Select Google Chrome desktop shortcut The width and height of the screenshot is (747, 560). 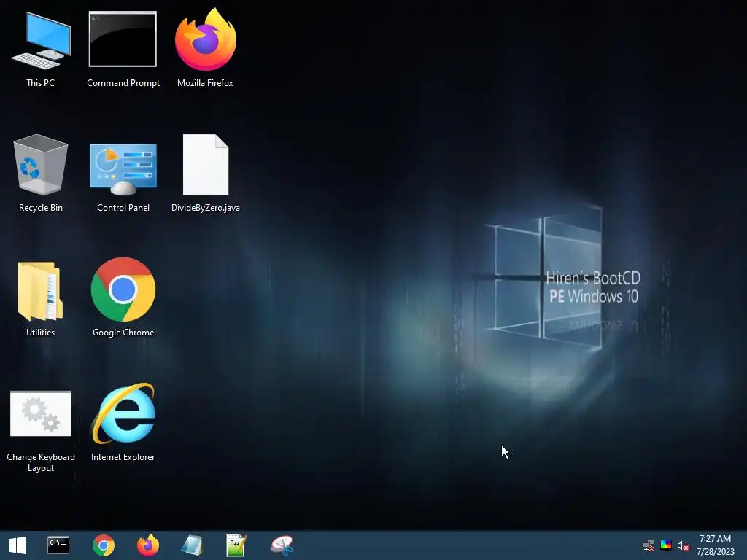(123, 298)
